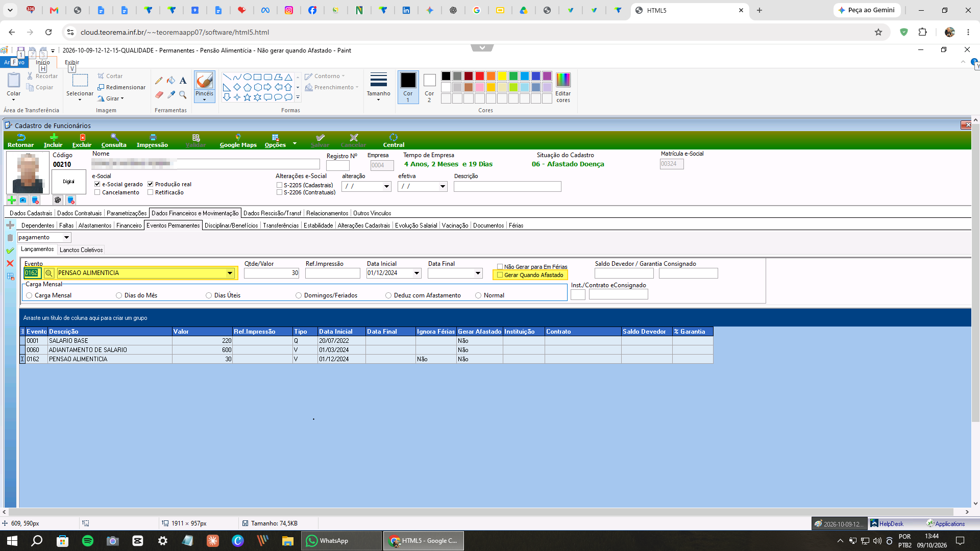
Task: Open the Afastamentos sub-tab
Action: coord(95,226)
